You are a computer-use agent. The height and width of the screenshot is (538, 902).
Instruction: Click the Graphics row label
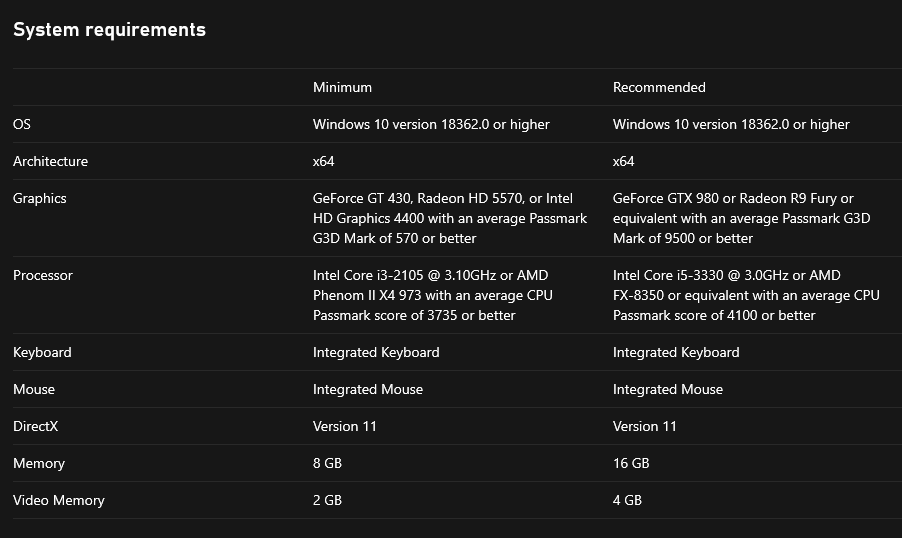coord(40,198)
